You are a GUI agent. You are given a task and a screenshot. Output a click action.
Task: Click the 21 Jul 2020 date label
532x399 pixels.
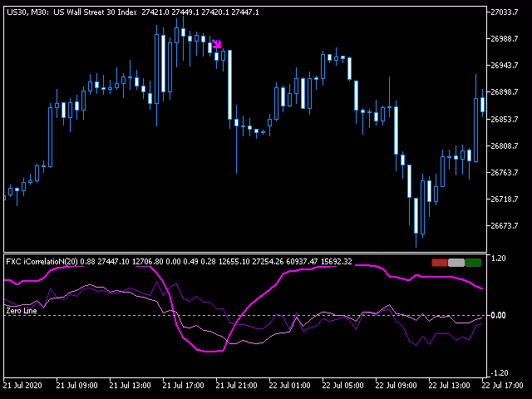(23, 386)
